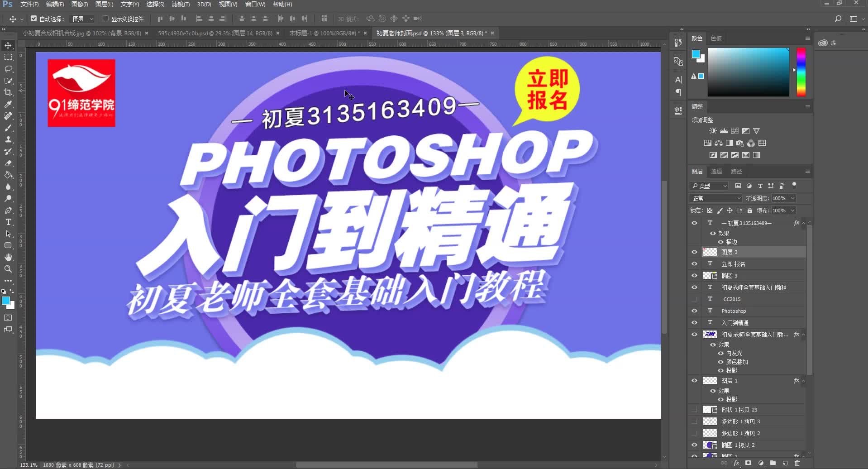The image size is (868, 469).
Task: Open the 滤镜 menu
Action: coord(181,4)
